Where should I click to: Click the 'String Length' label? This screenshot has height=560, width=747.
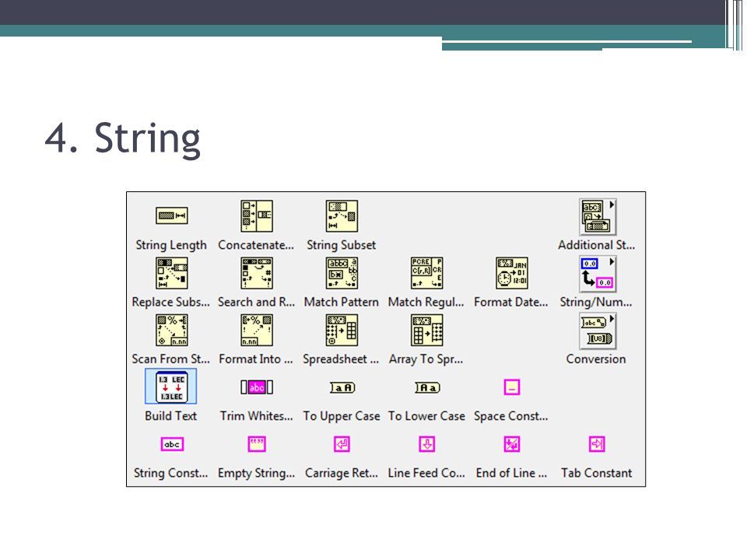click(171, 245)
